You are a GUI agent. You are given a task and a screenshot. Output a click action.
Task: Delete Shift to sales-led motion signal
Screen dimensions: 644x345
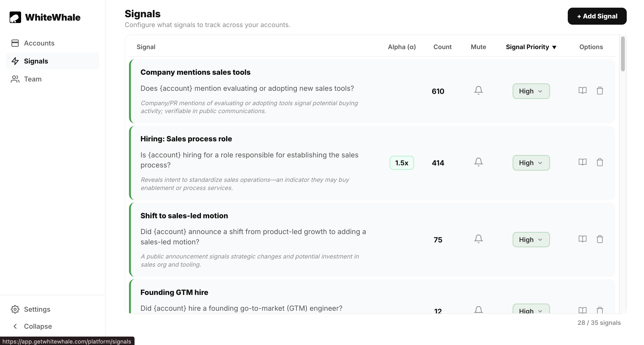point(600,239)
